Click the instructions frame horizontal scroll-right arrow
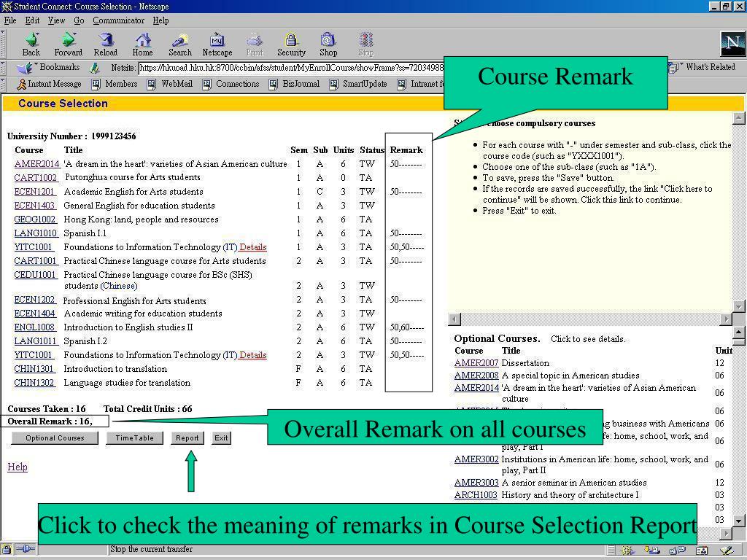 point(726,319)
